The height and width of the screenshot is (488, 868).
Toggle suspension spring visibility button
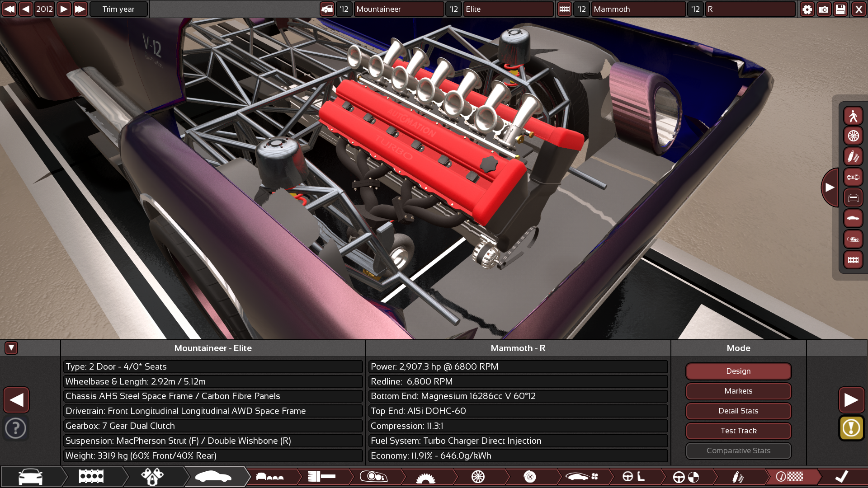coord(853,157)
